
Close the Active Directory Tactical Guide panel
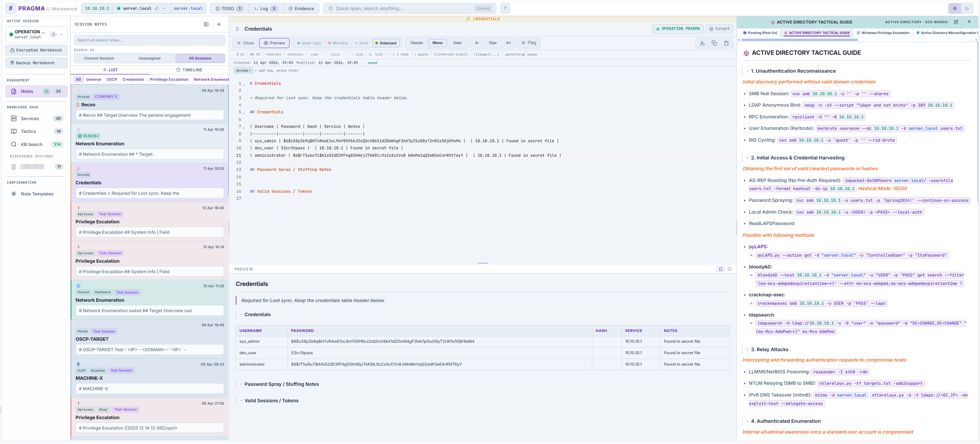coord(969,22)
